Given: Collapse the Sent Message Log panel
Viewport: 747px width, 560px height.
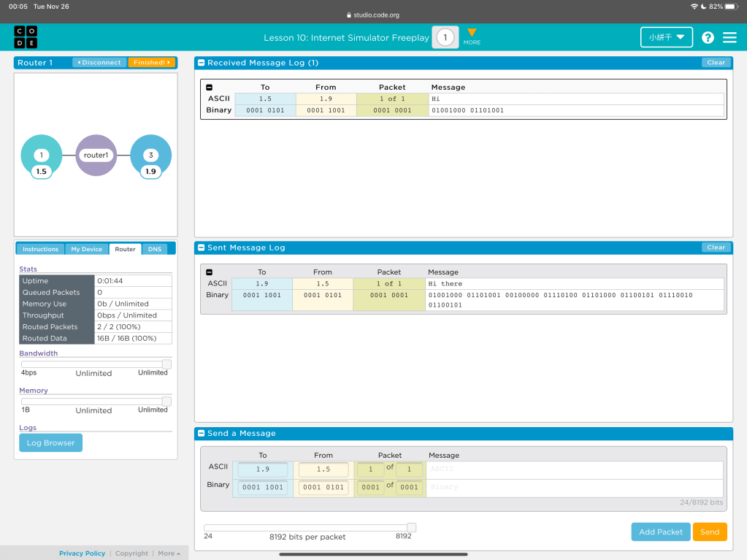Looking at the screenshot, I should 202,248.
